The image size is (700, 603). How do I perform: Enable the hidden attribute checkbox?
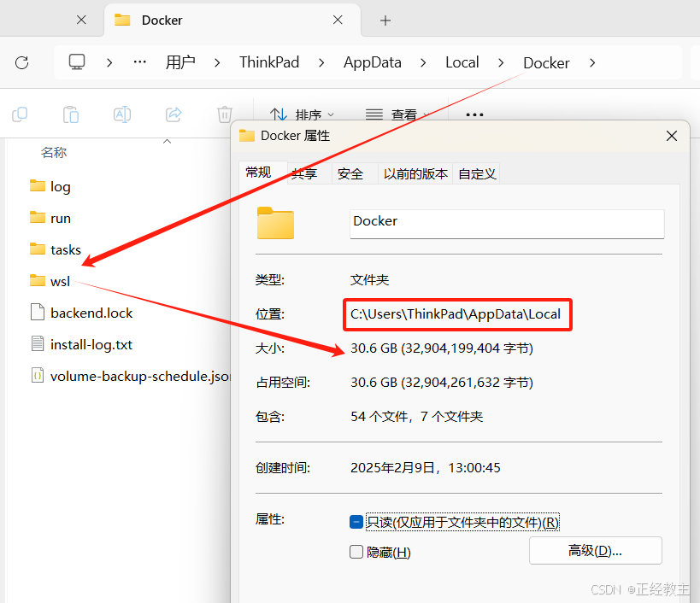point(356,552)
